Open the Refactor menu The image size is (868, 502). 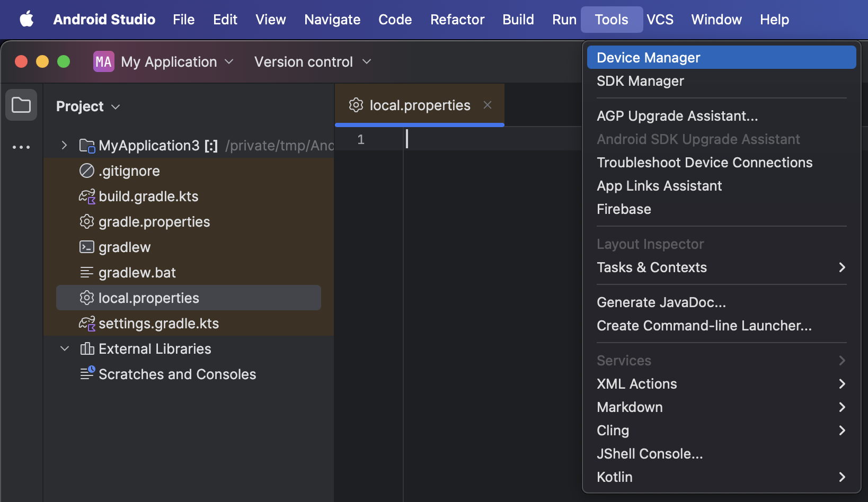click(x=457, y=20)
